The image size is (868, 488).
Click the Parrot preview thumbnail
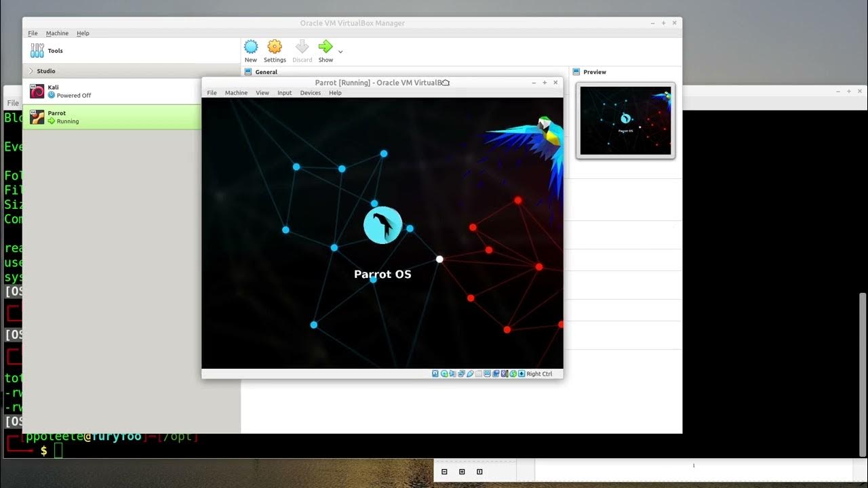click(x=625, y=121)
